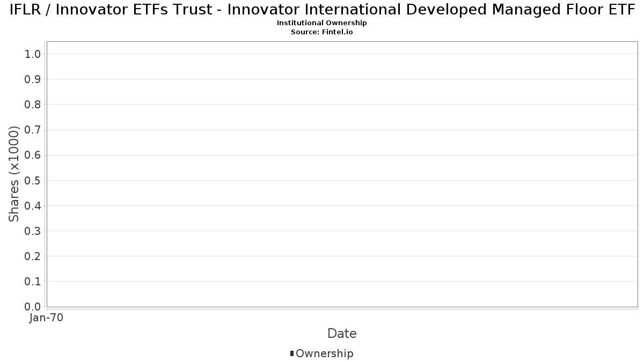This screenshot has width=644, height=362.
Task: Click the Shares (x1000) y-axis title
Action: coord(14,174)
